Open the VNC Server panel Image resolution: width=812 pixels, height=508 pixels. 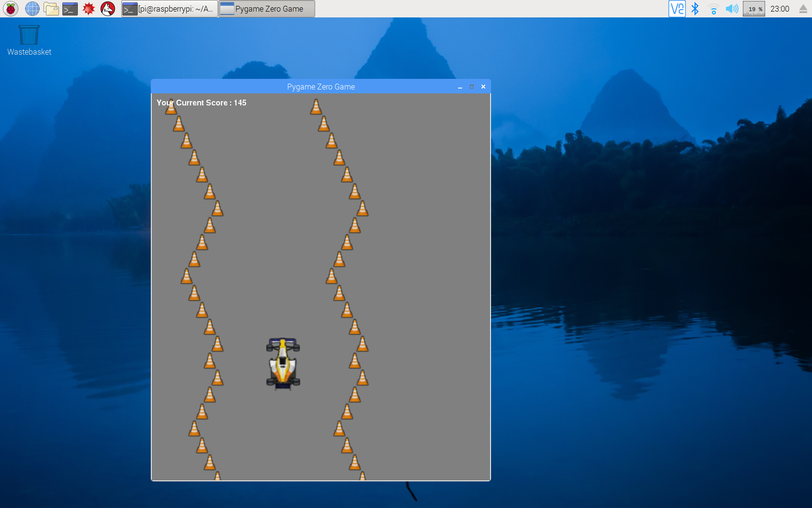pos(677,8)
